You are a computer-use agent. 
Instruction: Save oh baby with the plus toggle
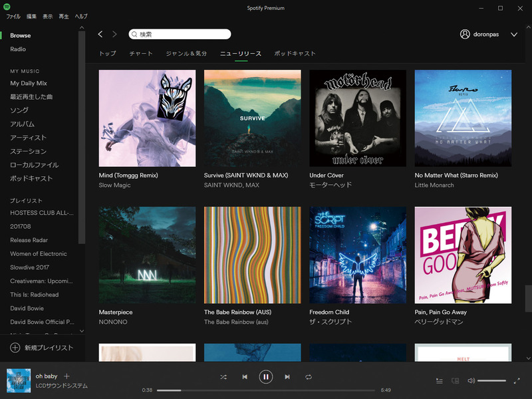(x=66, y=376)
